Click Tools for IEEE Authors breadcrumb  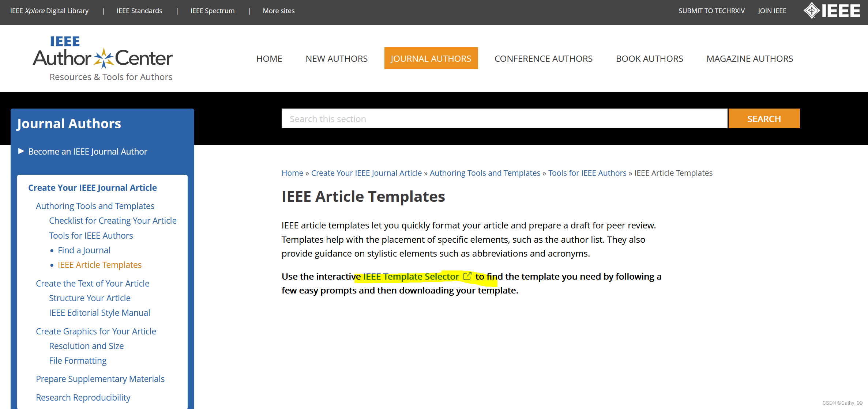(x=587, y=173)
